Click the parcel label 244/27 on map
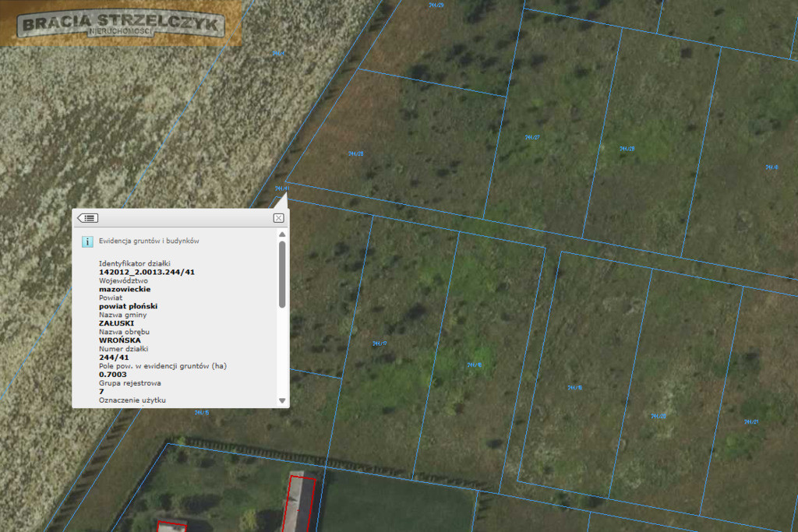Image resolution: width=798 pixels, height=532 pixels. click(x=532, y=137)
